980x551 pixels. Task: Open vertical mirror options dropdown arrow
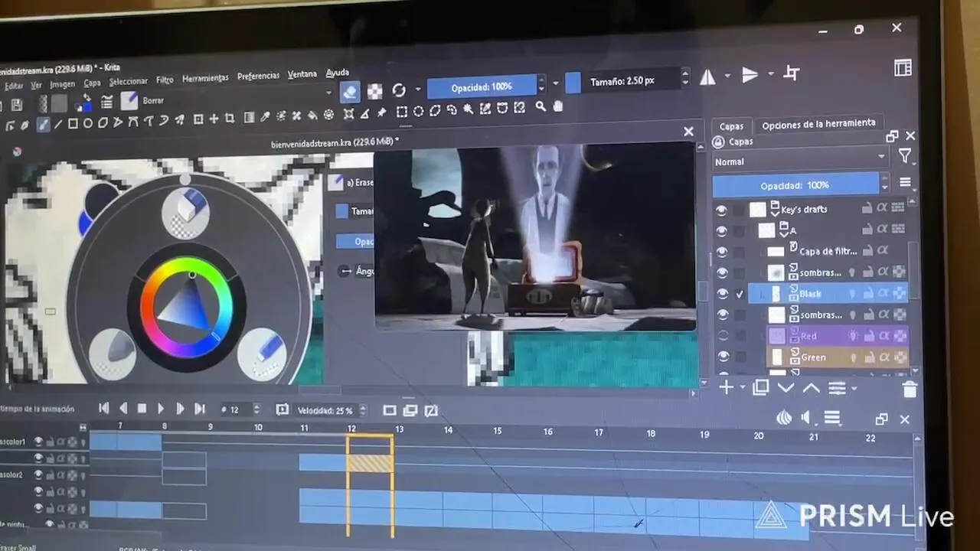tap(771, 74)
